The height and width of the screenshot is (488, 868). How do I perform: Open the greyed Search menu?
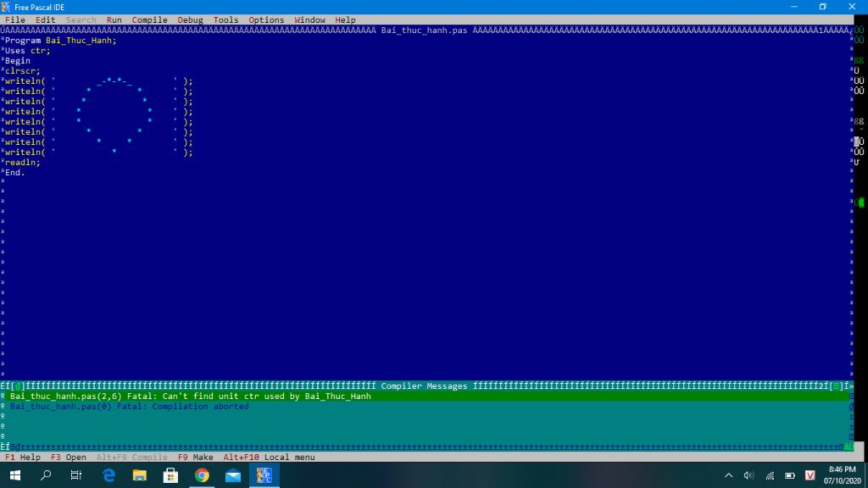(x=81, y=20)
